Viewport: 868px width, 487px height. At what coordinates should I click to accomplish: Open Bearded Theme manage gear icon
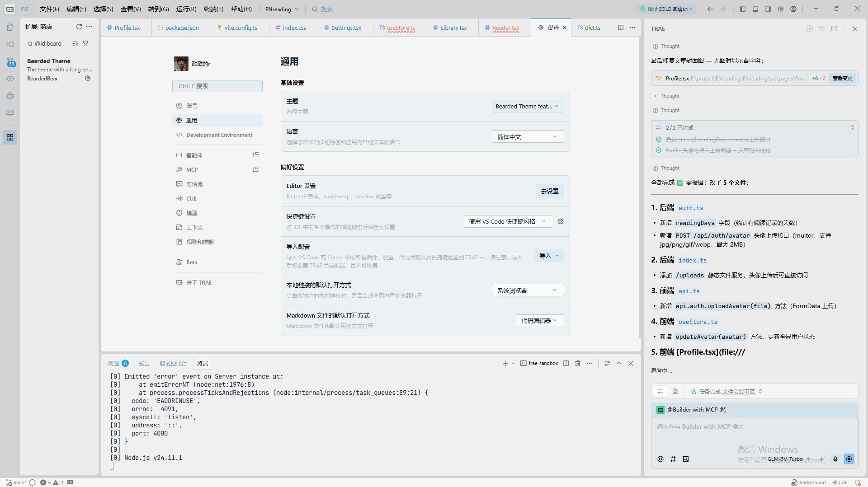point(88,78)
